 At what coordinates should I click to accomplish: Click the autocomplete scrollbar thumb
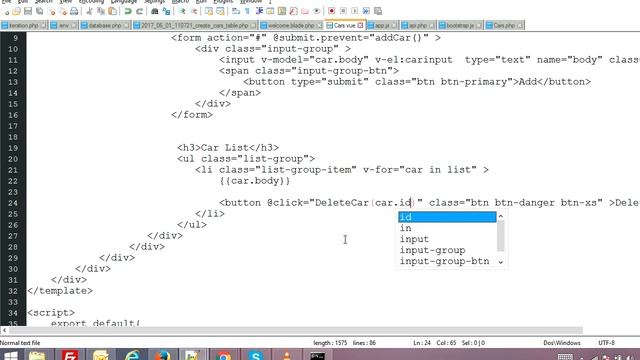[x=501, y=236]
